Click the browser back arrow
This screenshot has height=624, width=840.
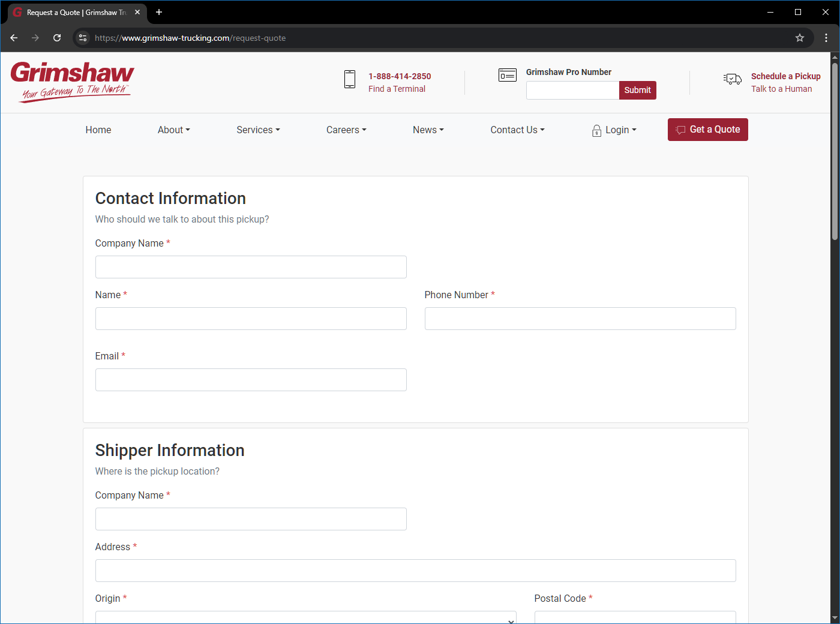[14, 38]
